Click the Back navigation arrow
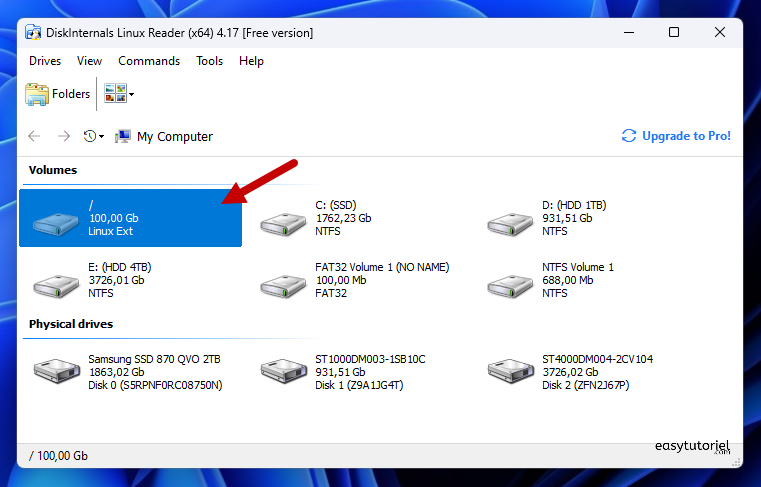 pyautogui.click(x=35, y=137)
